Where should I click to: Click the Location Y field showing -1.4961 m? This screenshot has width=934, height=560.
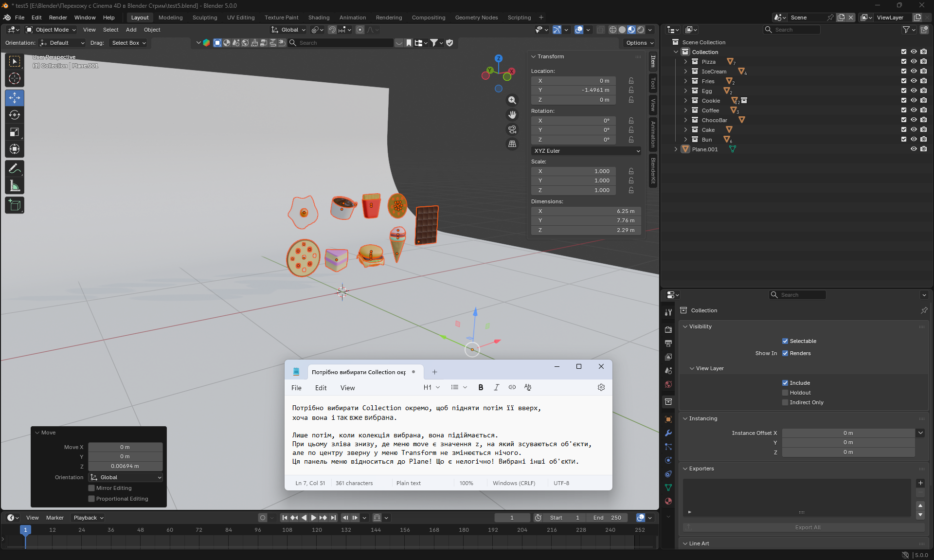(574, 90)
